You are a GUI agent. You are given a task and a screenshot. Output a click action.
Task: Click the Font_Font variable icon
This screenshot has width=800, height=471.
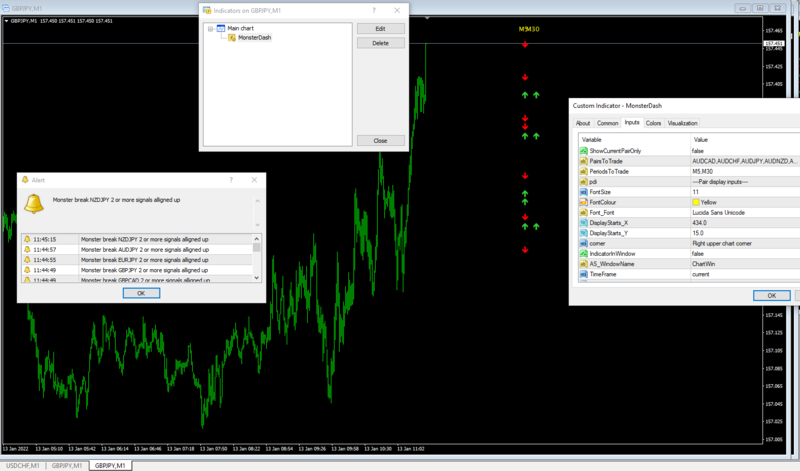point(584,212)
